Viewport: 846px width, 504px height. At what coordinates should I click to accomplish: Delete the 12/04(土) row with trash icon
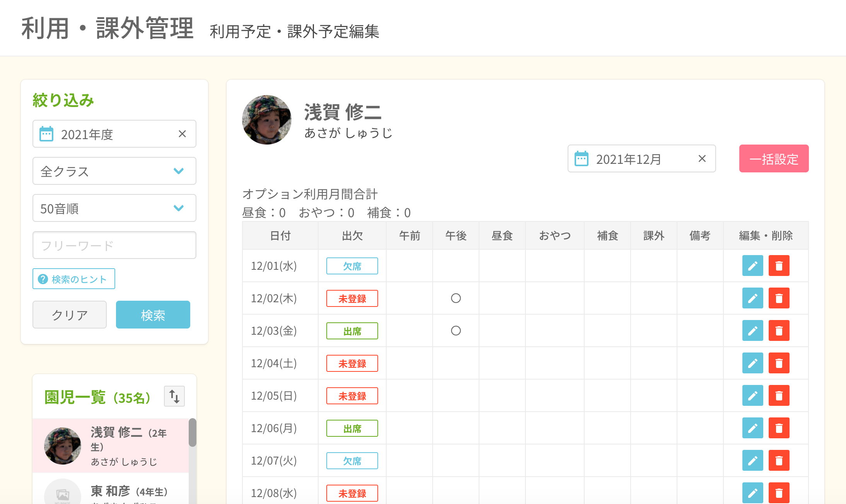pos(779,363)
